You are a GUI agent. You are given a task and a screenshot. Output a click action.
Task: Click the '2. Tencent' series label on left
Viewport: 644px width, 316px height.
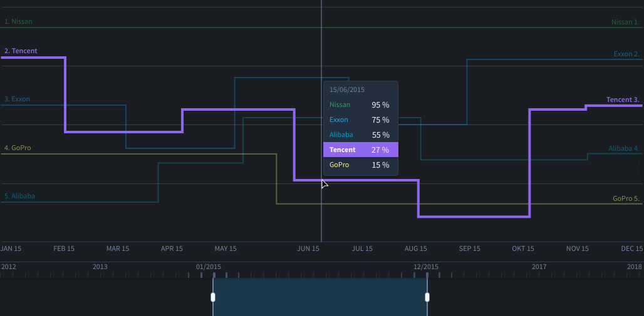pos(21,51)
